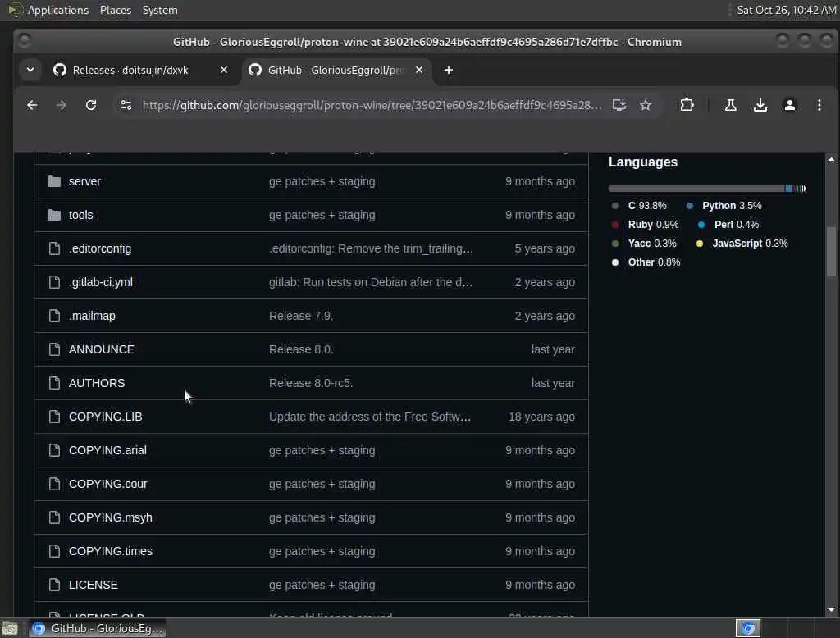The image size is (840, 638).
Task: Close the GitHub GloriousEggroll tab
Action: (419, 71)
